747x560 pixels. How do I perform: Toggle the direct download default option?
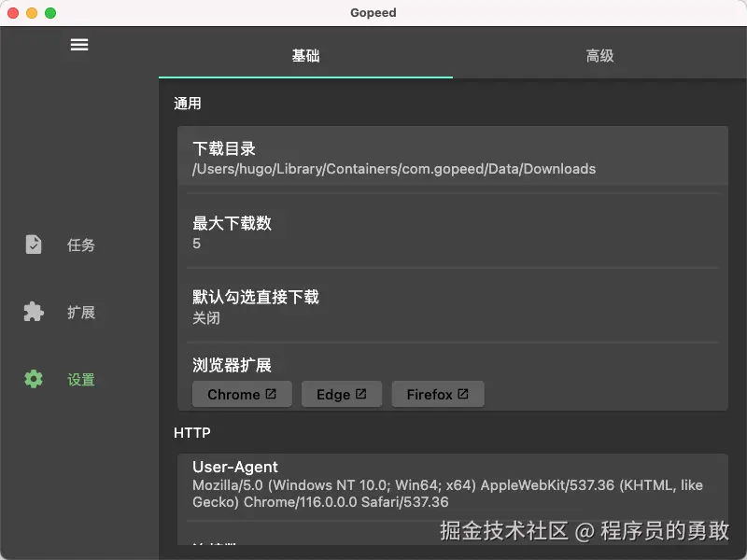[453, 306]
